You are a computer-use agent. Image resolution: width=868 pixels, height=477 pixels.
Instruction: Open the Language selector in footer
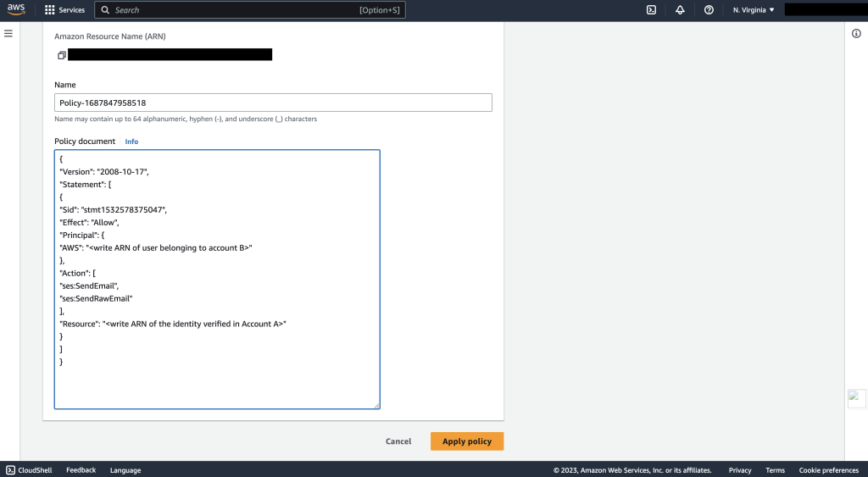125,470
